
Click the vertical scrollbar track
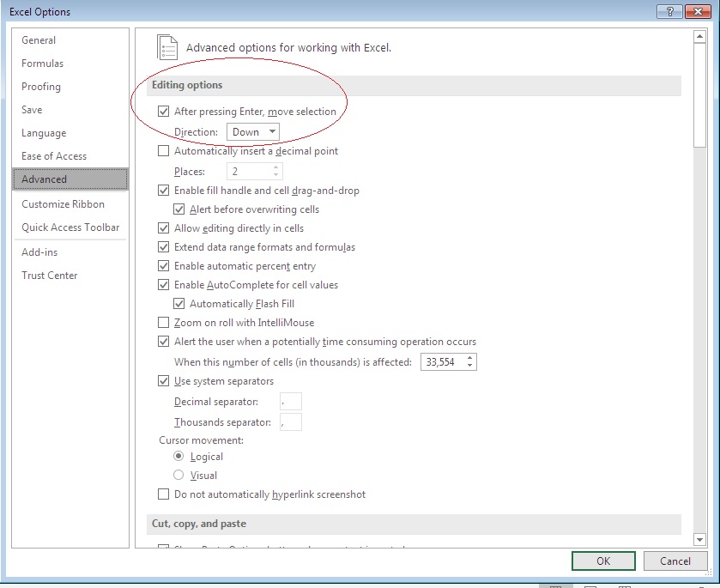tap(699, 343)
